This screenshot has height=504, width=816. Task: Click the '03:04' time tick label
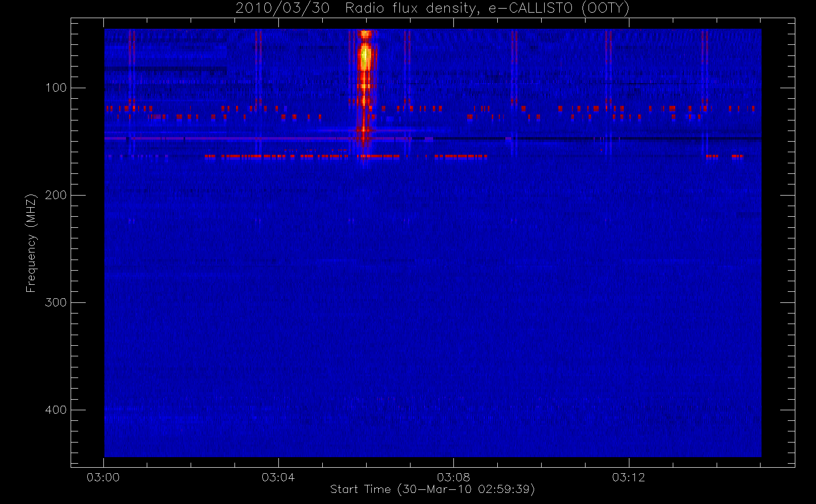(278, 477)
